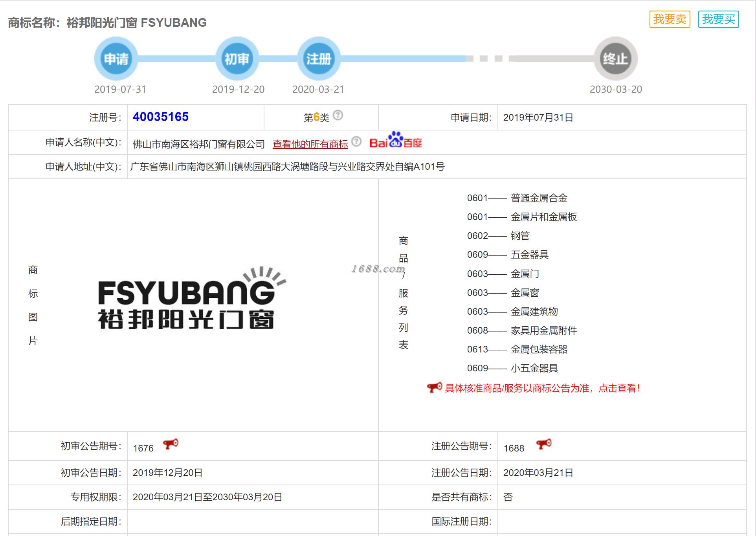Open registration number 40035165 link
Image resolution: width=756 pixels, height=536 pixels.
pyautogui.click(x=160, y=117)
